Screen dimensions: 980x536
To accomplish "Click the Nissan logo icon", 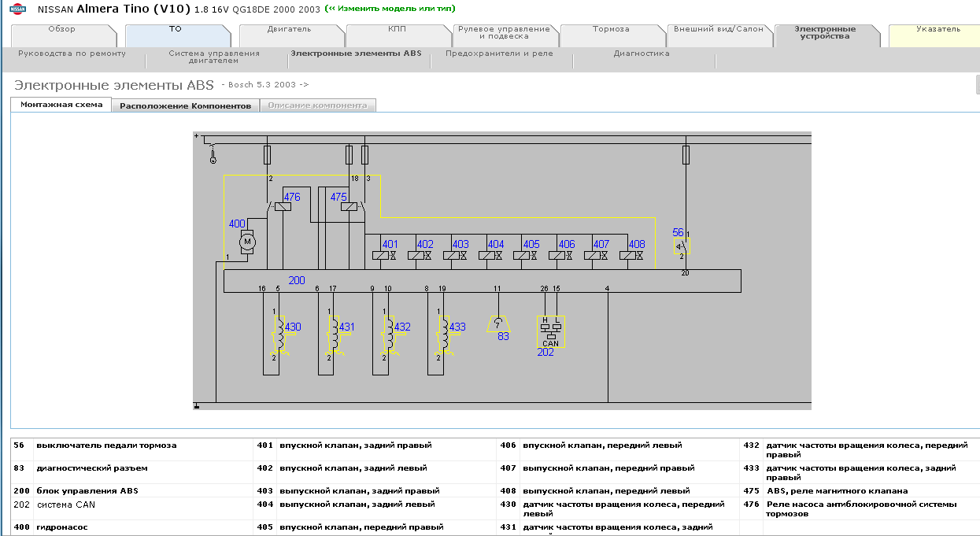I will point(17,9).
